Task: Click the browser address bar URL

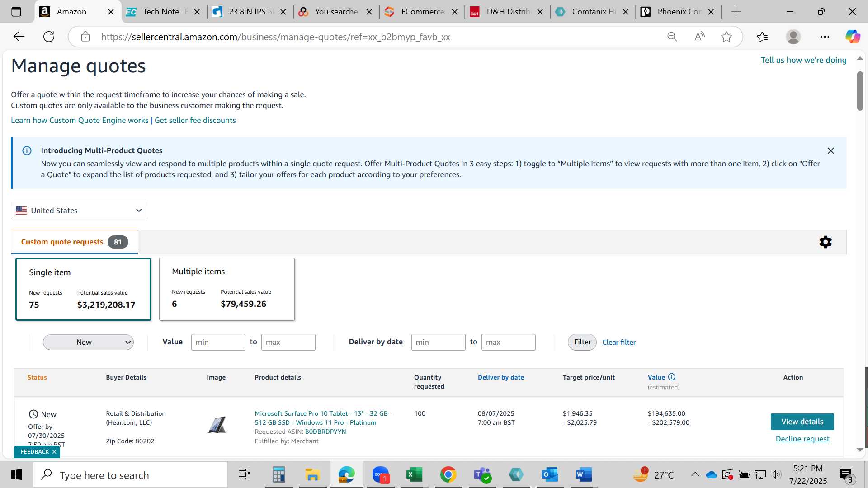Action: (275, 37)
